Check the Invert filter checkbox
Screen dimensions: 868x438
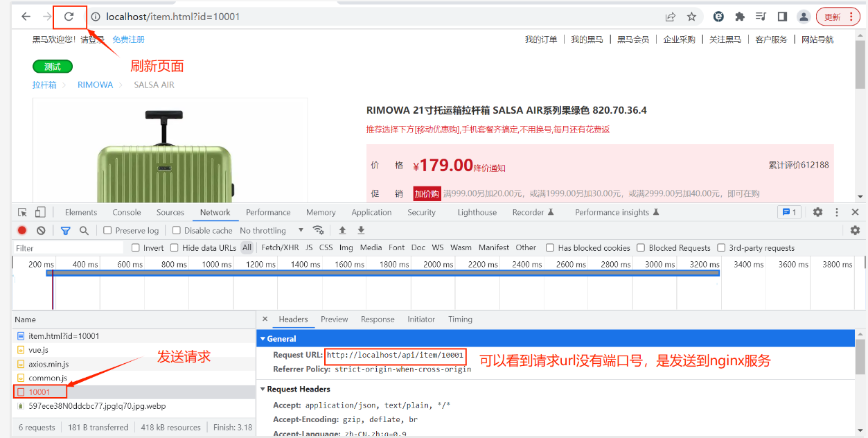click(x=136, y=247)
